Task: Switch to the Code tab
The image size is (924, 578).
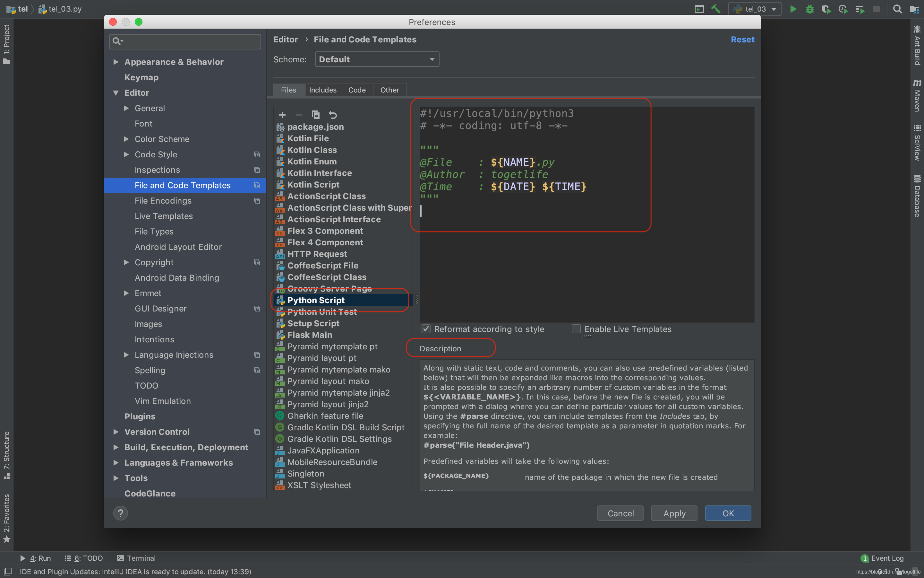Action: tap(357, 90)
